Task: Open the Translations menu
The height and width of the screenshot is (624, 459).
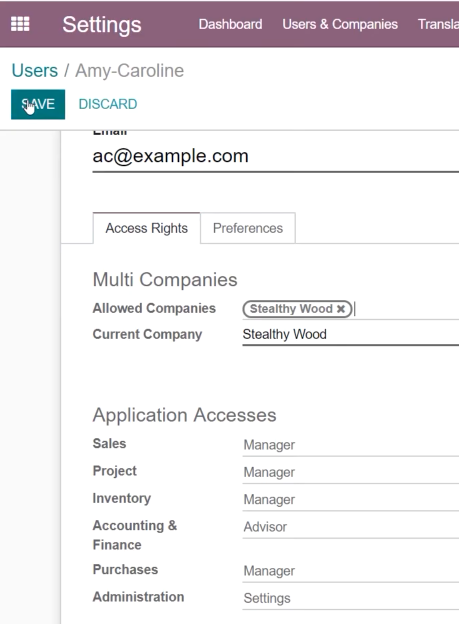Action: 438,24
